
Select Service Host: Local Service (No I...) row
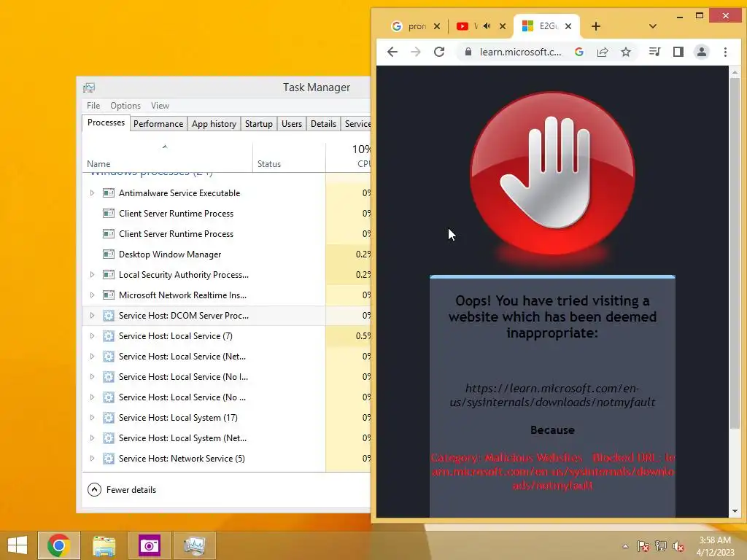226,377
